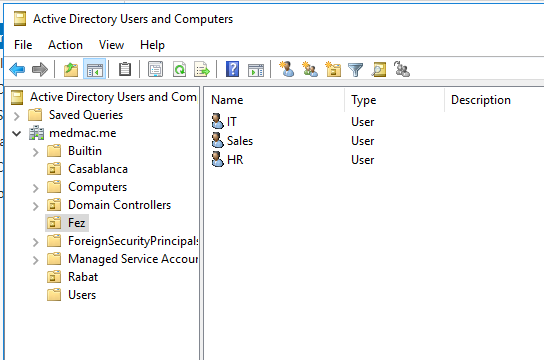Open the Help menu
This screenshot has height=360, width=544.
point(152,45)
